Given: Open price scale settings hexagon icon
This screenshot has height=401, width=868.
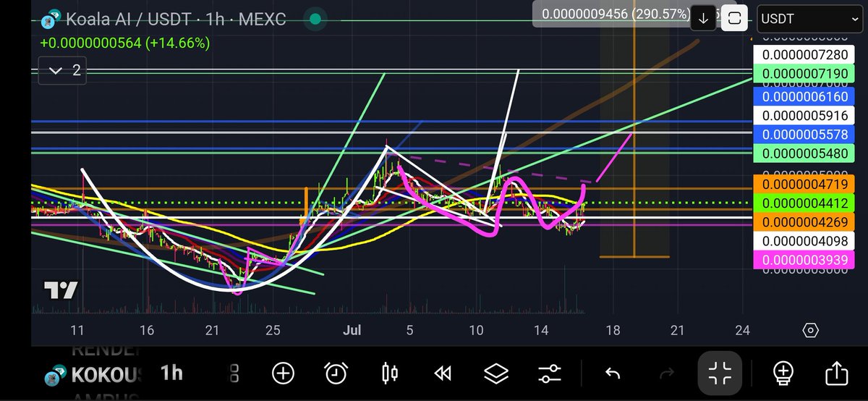Looking at the screenshot, I should (810, 330).
